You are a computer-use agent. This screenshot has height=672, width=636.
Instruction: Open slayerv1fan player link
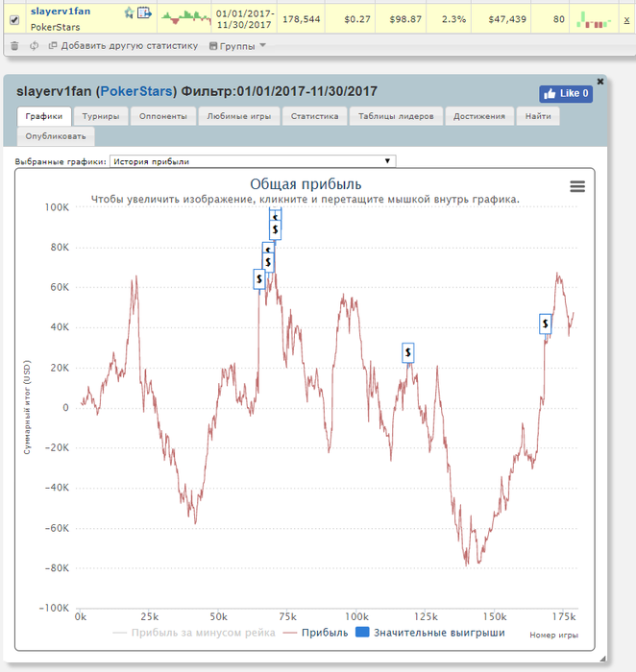tap(61, 12)
